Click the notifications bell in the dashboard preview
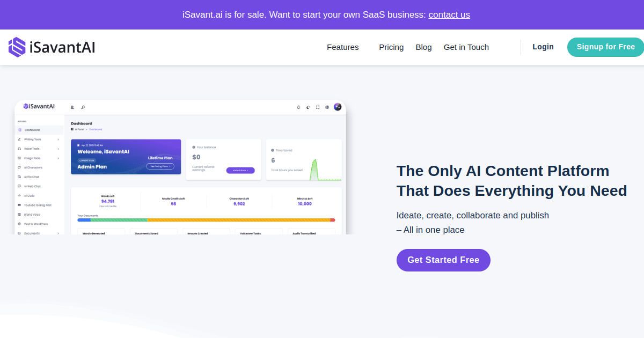Image resolution: width=644 pixels, height=338 pixels. pyautogui.click(x=298, y=107)
